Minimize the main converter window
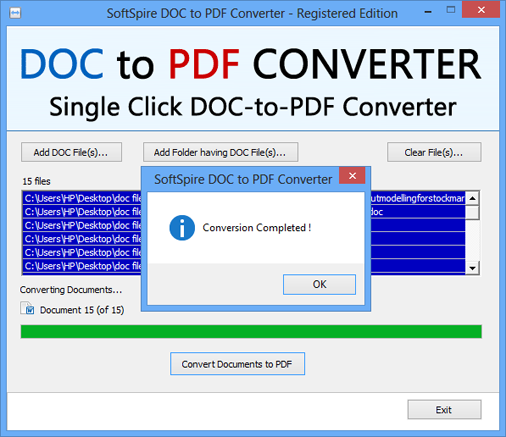The width and height of the screenshot is (506, 437). tap(428, 11)
